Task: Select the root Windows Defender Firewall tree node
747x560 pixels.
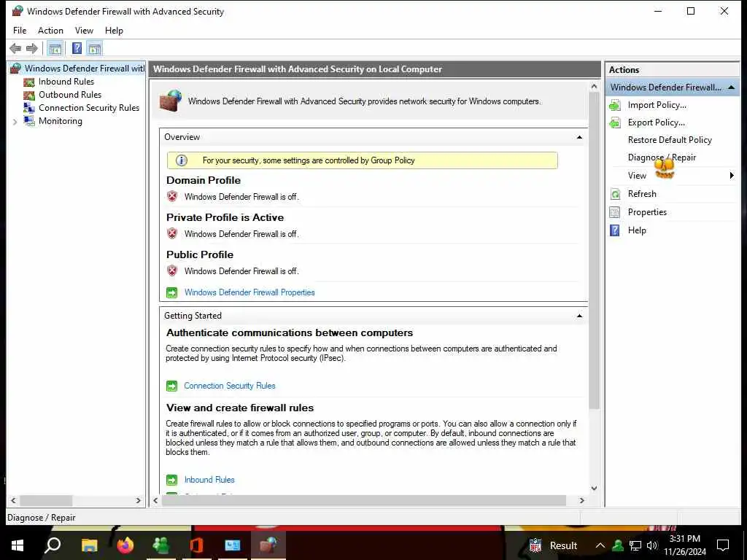Action: (85, 69)
